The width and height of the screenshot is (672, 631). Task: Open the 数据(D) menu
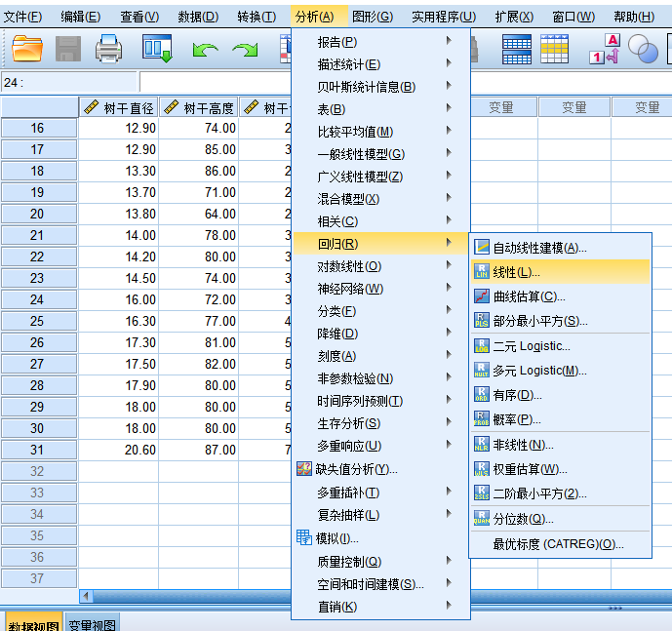[x=198, y=17]
